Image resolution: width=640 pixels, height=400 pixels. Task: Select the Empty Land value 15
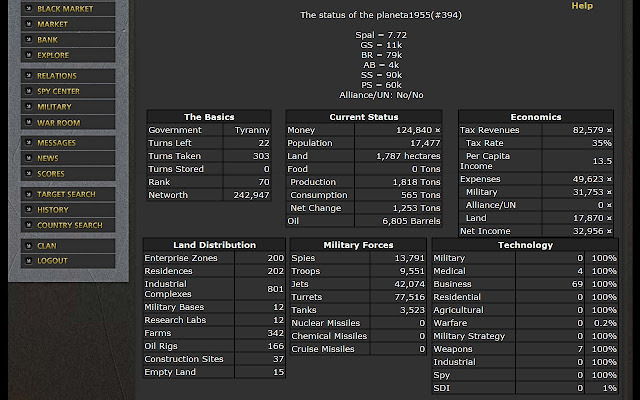click(278, 372)
